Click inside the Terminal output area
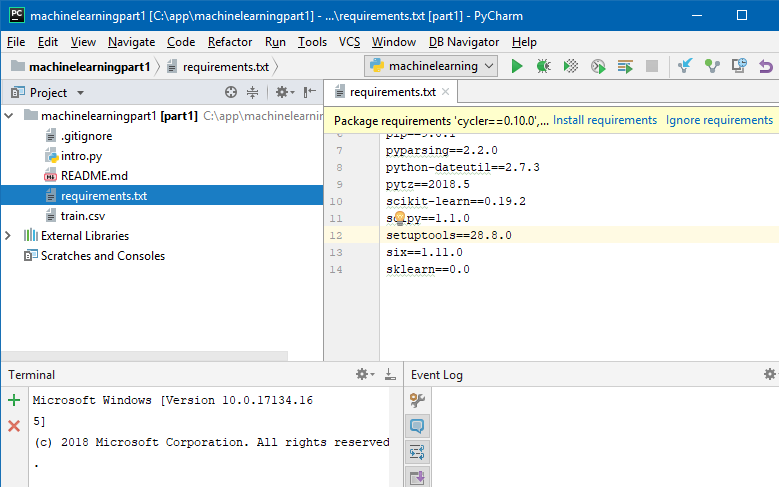Image resolution: width=779 pixels, height=487 pixels. [x=209, y=436]
